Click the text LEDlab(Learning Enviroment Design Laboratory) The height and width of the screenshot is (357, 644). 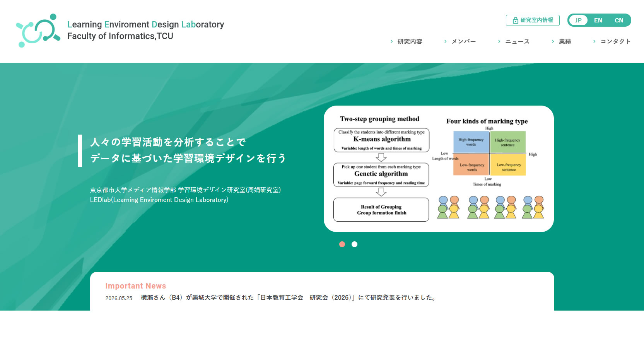click(x=159, y=200)
